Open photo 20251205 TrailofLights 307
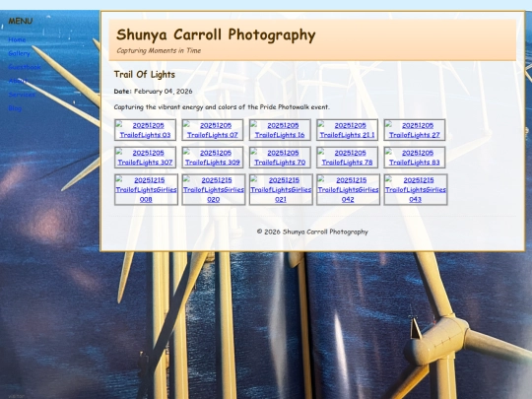This screenshot has width=532, height=399. click(145, 158)
